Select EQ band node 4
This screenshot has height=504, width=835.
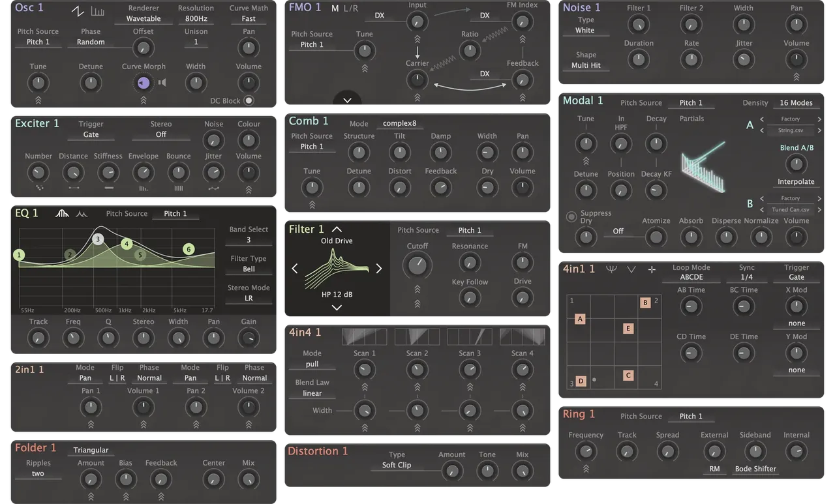pyautogui.click(x=127, y=244)
